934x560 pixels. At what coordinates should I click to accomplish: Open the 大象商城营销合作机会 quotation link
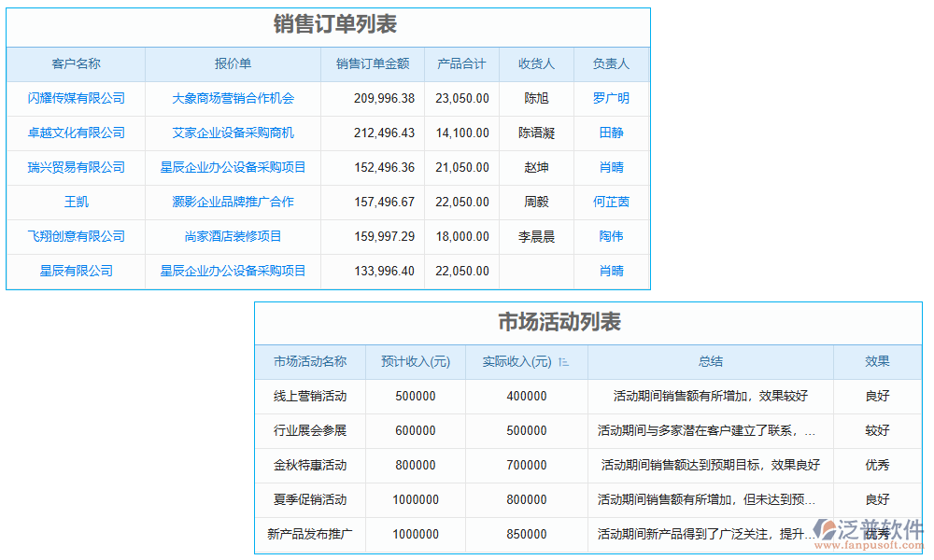tap(233, 99)
